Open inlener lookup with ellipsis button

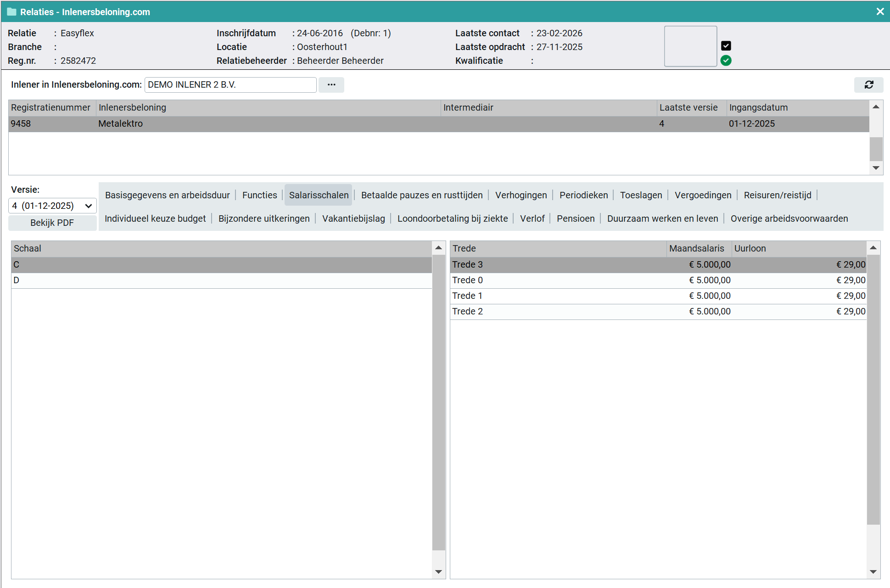(x=331, y=85)
